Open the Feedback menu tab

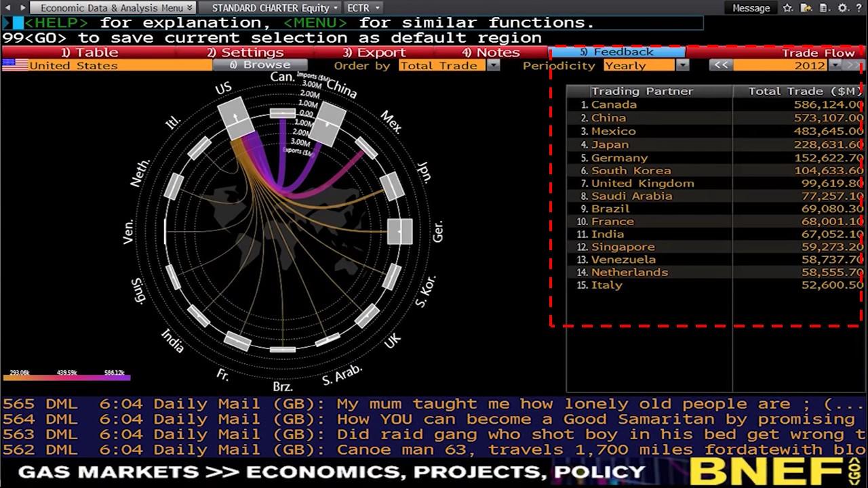(616, 52)
